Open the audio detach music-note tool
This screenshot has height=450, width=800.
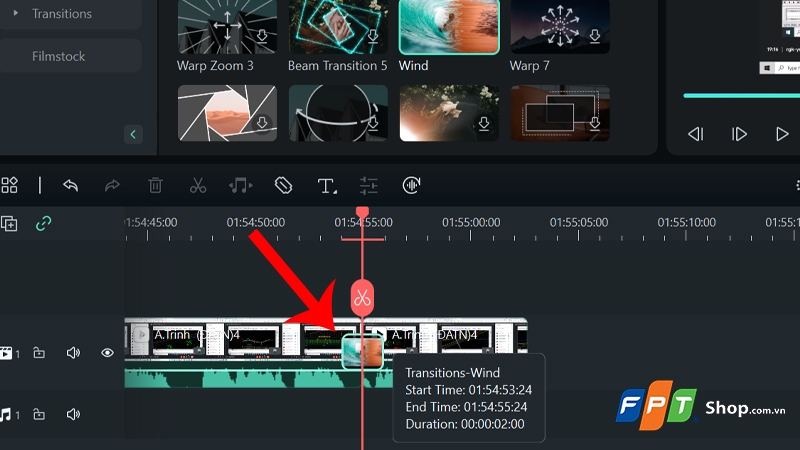tap(240, 185)
